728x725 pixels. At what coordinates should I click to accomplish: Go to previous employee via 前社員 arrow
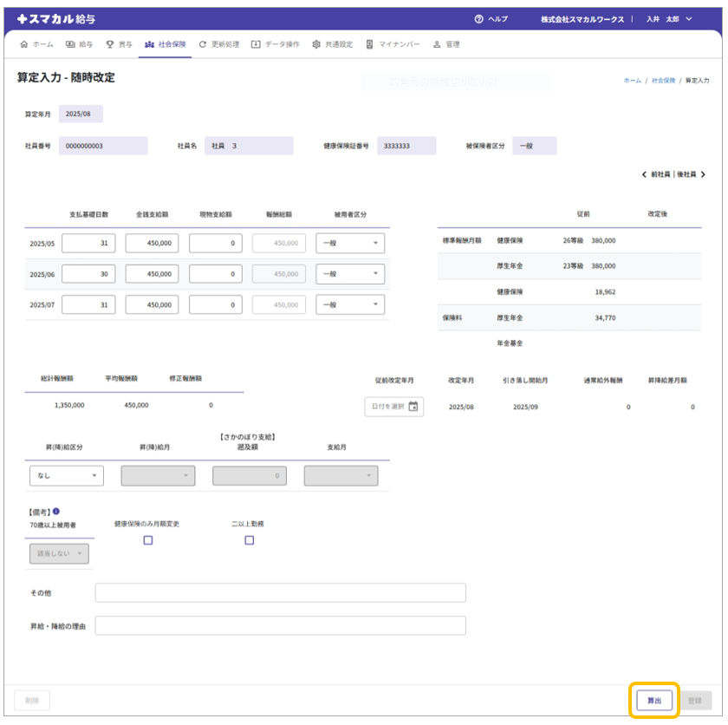coord(645,174)
